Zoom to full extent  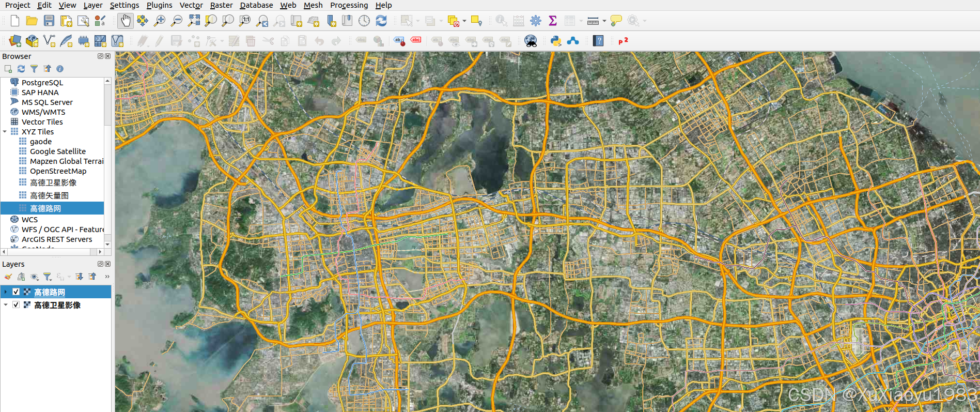tap(194, 21)
